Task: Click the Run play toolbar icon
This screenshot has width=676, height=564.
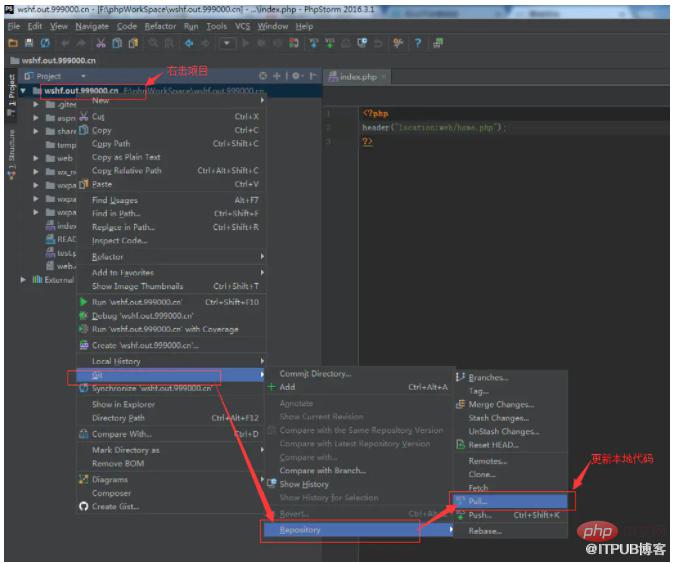Action: [x=246, y=43]
